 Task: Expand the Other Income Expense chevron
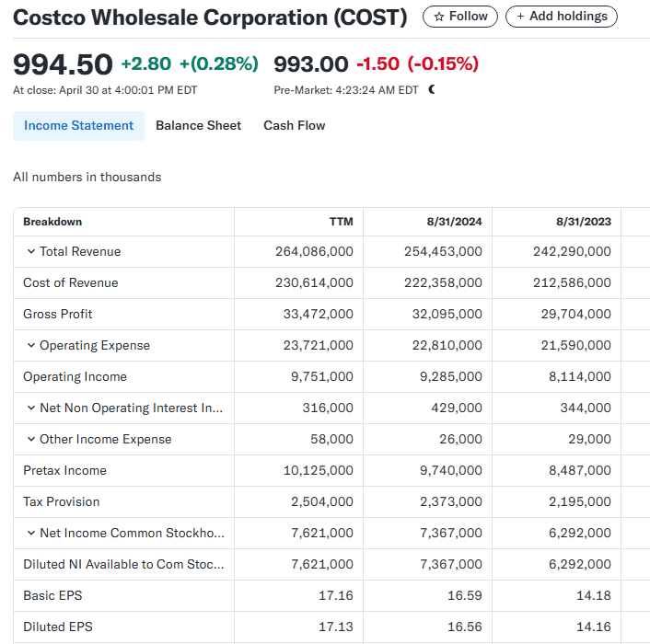(30, 439)
